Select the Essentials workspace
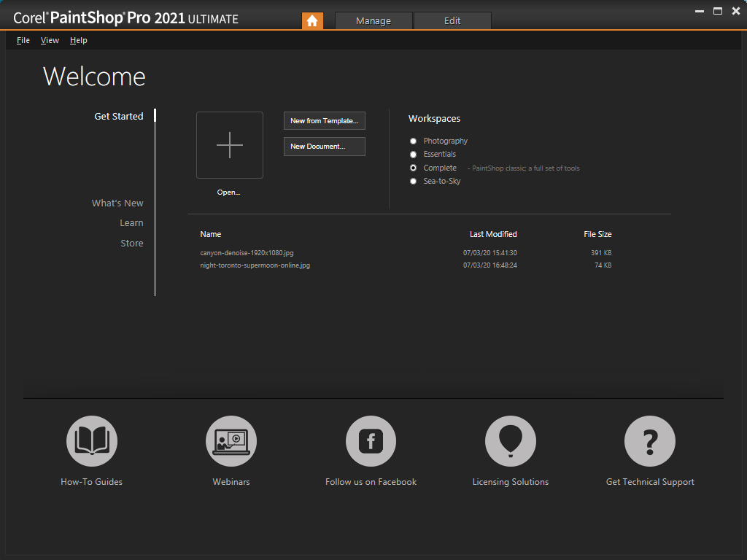Image resolution: width=747 pixels, height=560 pixels. [413, 155]
